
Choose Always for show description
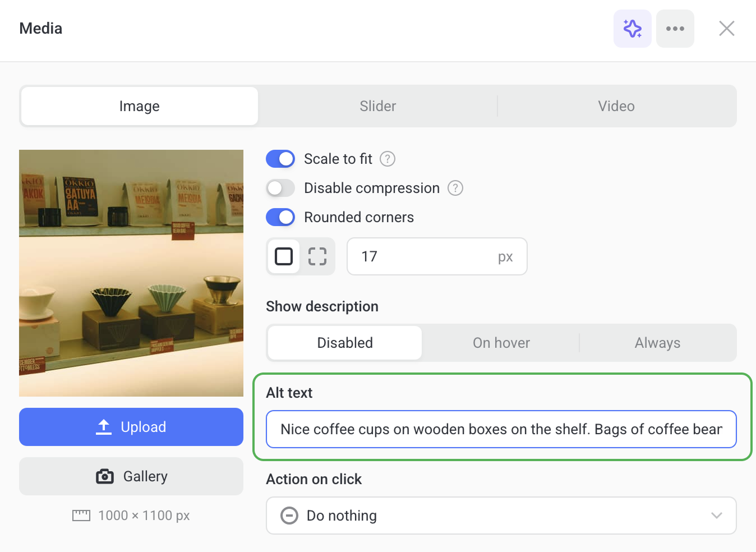tap(657, 343)
